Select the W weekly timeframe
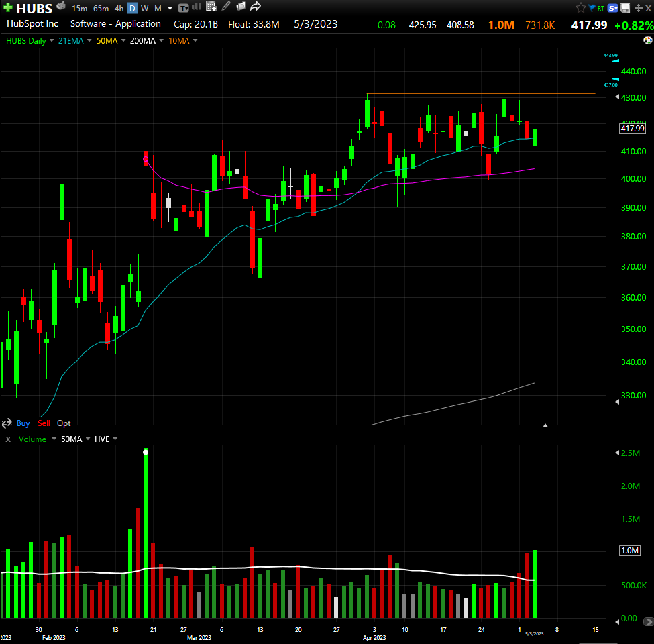Image resolution: width=654 pixels, height=644 pixels. pos(144,8)
